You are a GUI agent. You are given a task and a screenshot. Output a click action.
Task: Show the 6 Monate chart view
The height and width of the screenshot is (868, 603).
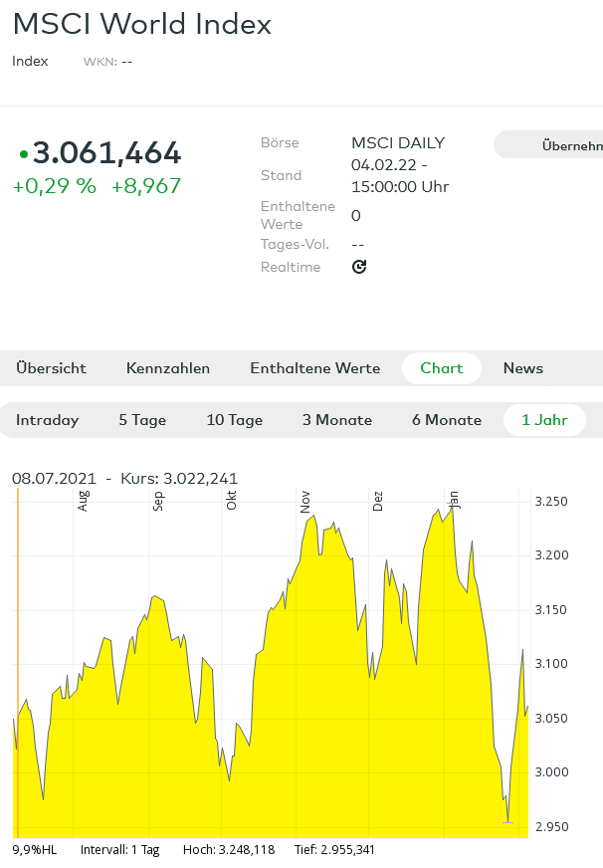click(447, 420)
